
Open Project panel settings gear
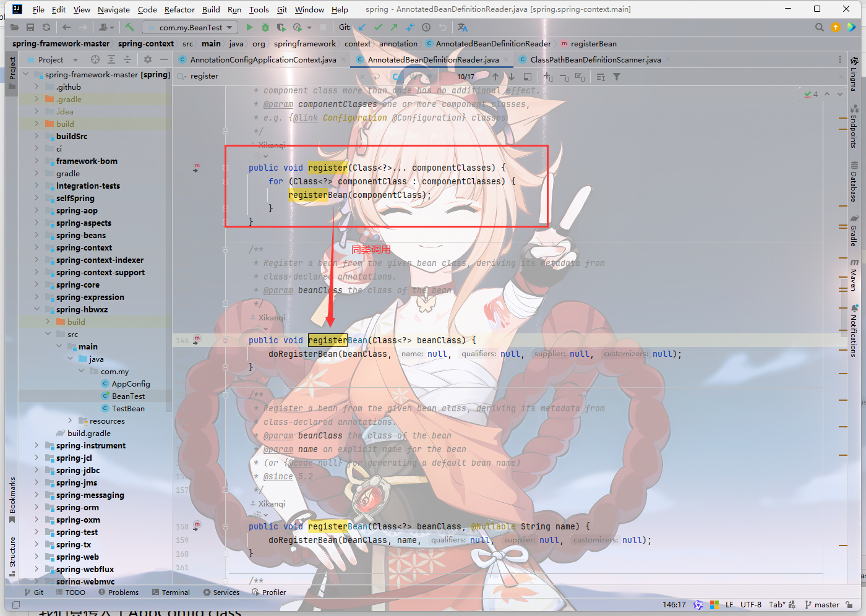tap(148, 59)
